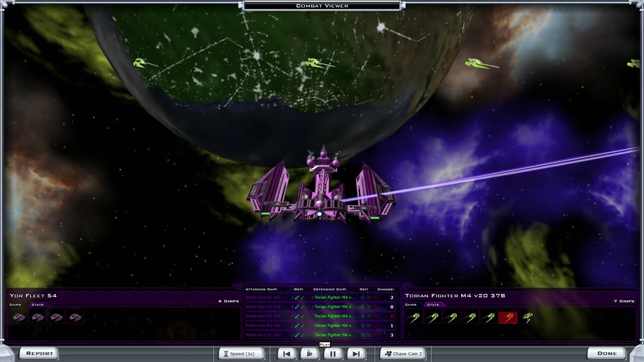Screen dimensions: 644x362
Task: Pause the combat playback
Action: pyautogui.click(x=333, y=353)
